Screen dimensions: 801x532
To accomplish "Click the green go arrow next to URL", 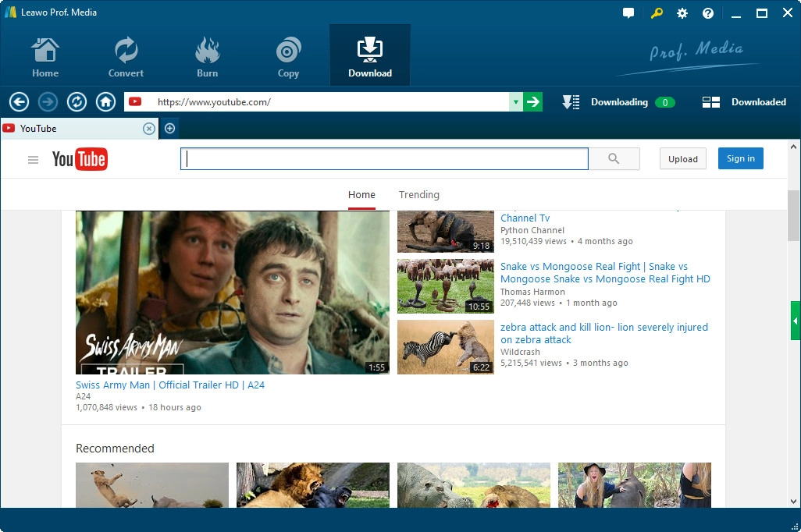I will pyautogui.click(x=532, y=102).
